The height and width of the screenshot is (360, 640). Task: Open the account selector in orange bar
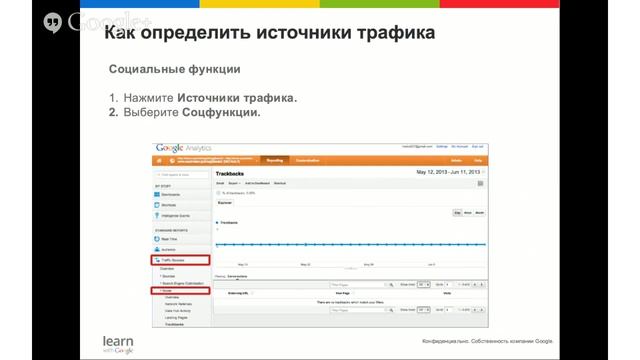tap(215, 161)
